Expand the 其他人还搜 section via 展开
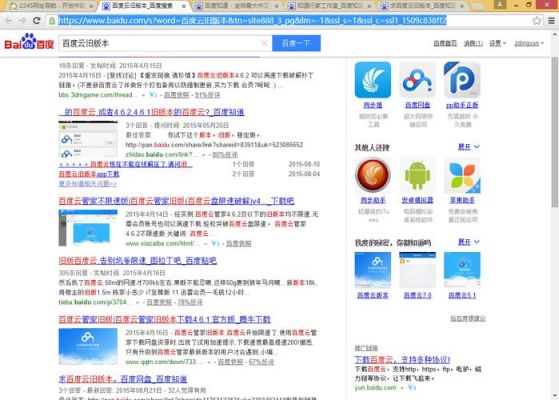Viewport: 559px width, 400px height. click(468, 147)
